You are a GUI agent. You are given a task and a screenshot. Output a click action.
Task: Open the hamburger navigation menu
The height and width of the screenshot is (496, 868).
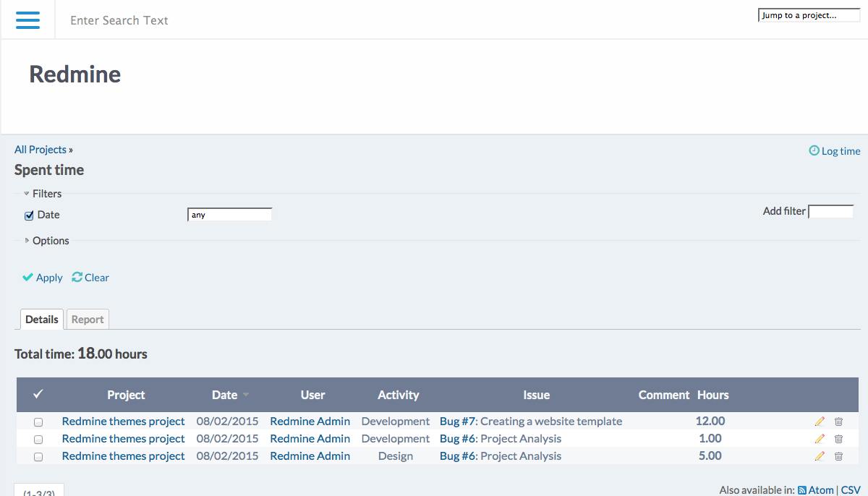(x=28, y=20)
